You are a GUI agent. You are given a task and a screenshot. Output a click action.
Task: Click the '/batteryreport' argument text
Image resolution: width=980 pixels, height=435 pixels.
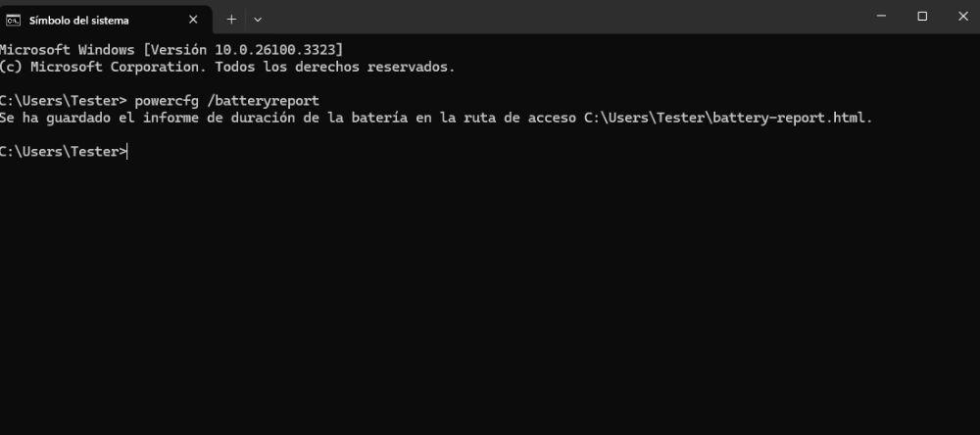(x=263, y=100)
